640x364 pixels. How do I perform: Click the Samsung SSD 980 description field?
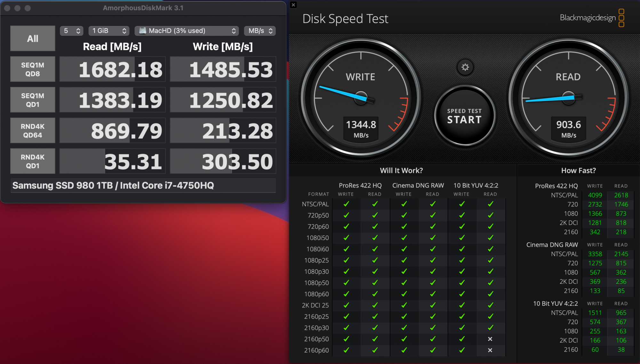coord(143,186)
